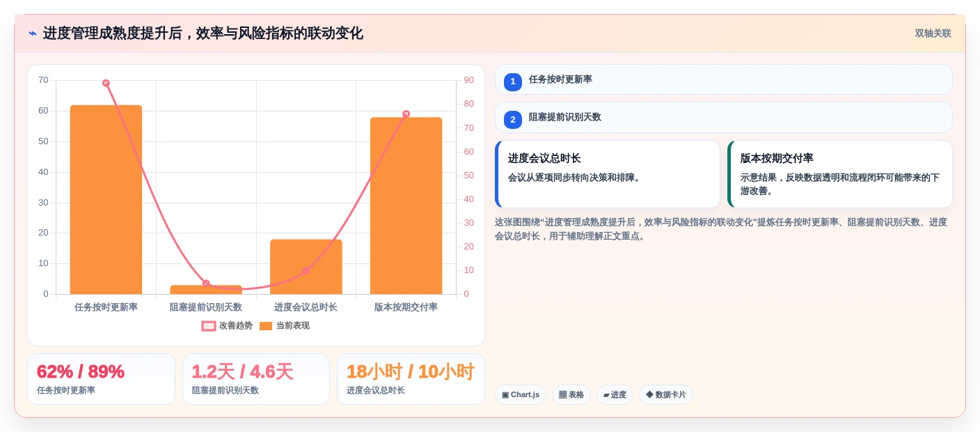Select the 任务按时更新率 list row
The height and width of the screenshot is (432, 980).
pyautogui.click(x=724, y=79)
